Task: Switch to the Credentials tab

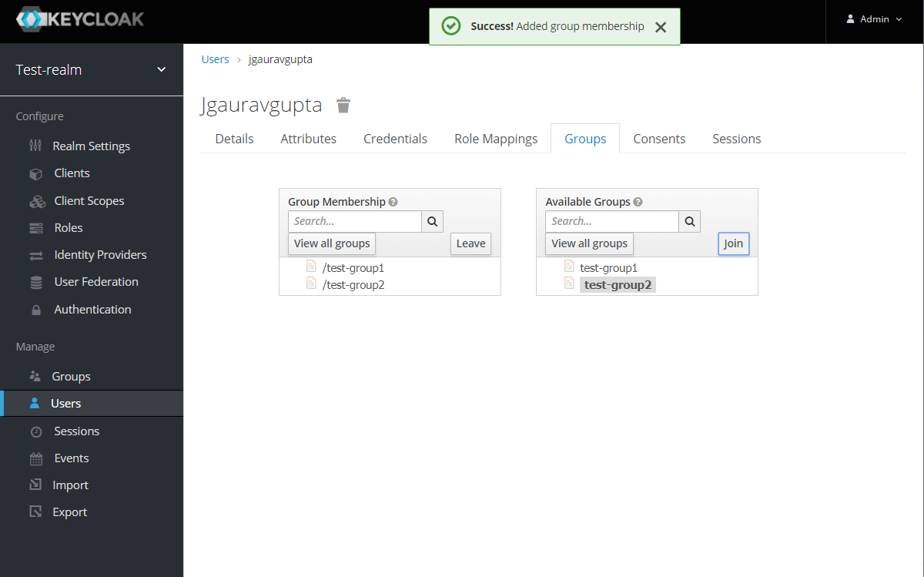Action: click(x=395, y=139)
